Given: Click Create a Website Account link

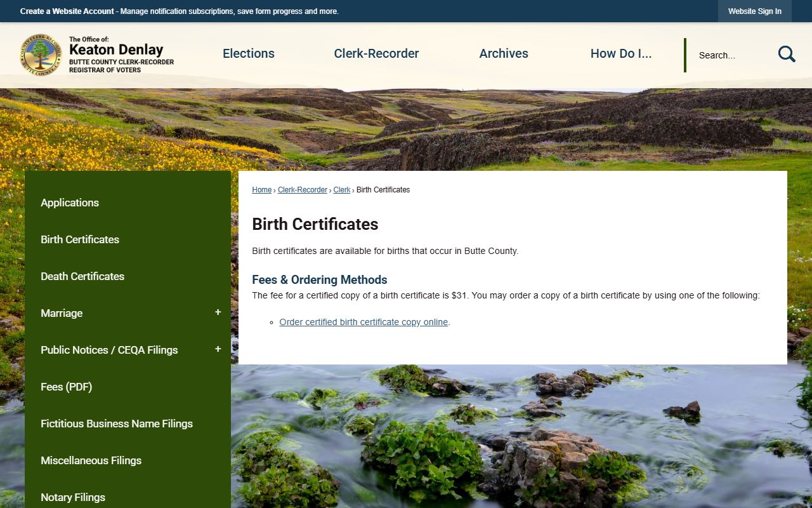Looking at the screenshot, I should (x=67, y=11).
